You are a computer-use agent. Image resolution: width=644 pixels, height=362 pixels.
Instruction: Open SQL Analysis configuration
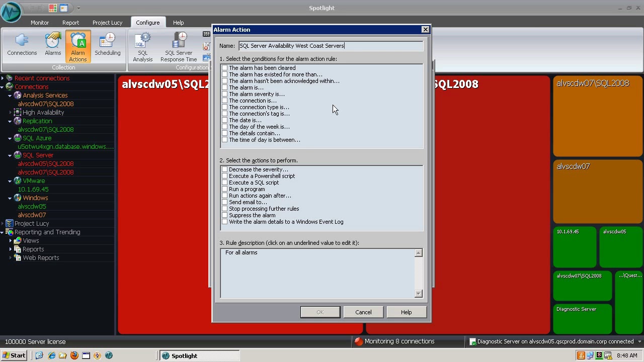pyautogui.click(x=143, y=47)
